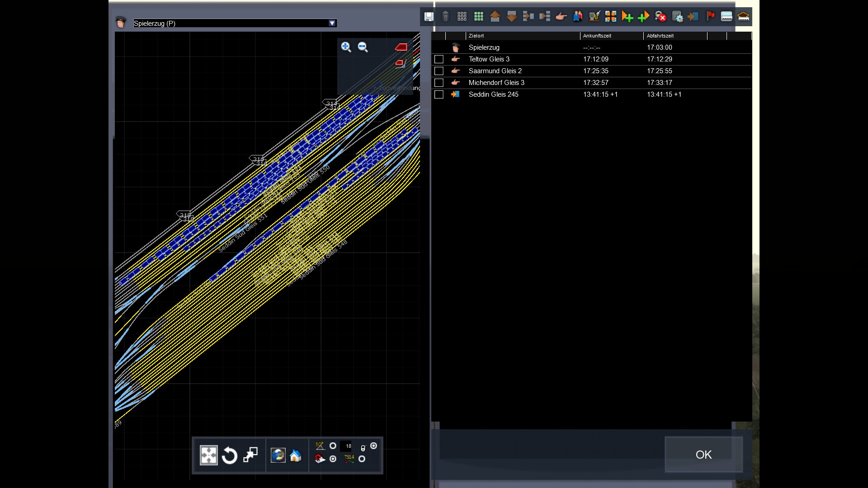Check the Teltow Gleis 3 checkbox
Screen dimensions: 868x488
(x=439, y=59)
